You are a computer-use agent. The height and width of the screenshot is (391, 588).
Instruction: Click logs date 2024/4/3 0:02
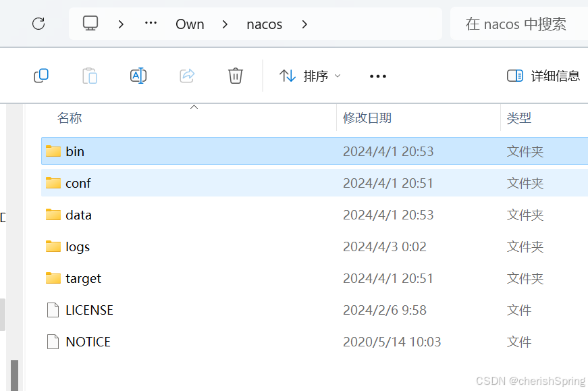click(x=385, y=246)
